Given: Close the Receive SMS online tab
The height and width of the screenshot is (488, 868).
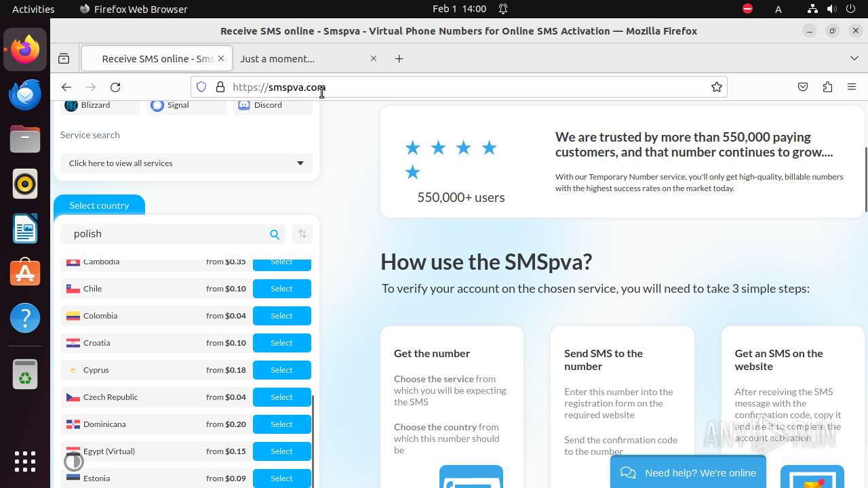Looking at the screenshot, I should 221,58.
